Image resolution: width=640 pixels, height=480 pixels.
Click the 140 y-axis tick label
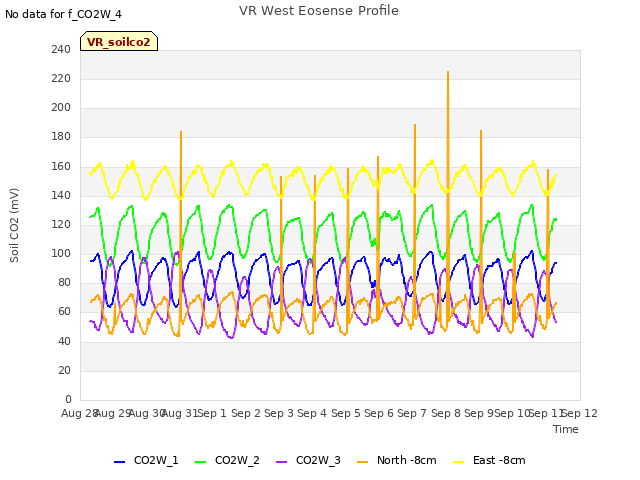click(61, 195)
